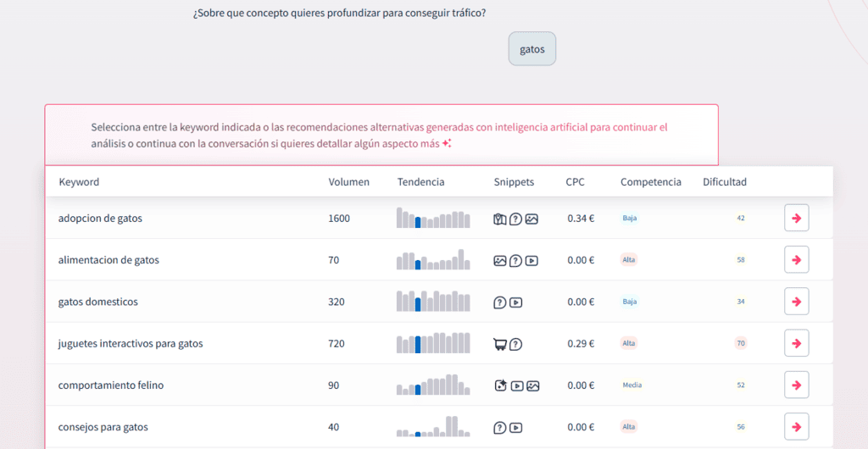
Task: Click the keyword 'adopcion de gatos'
Action: click(x=100, y=219)
